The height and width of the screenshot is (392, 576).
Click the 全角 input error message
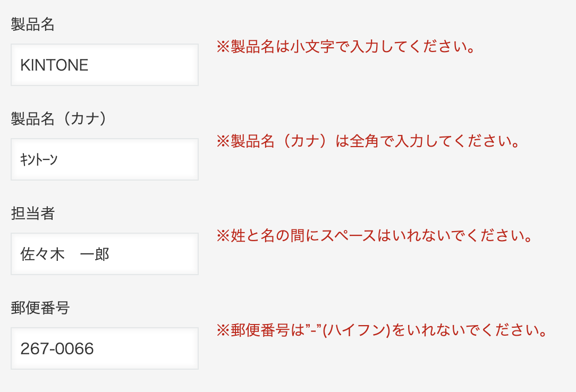[368, 141]
